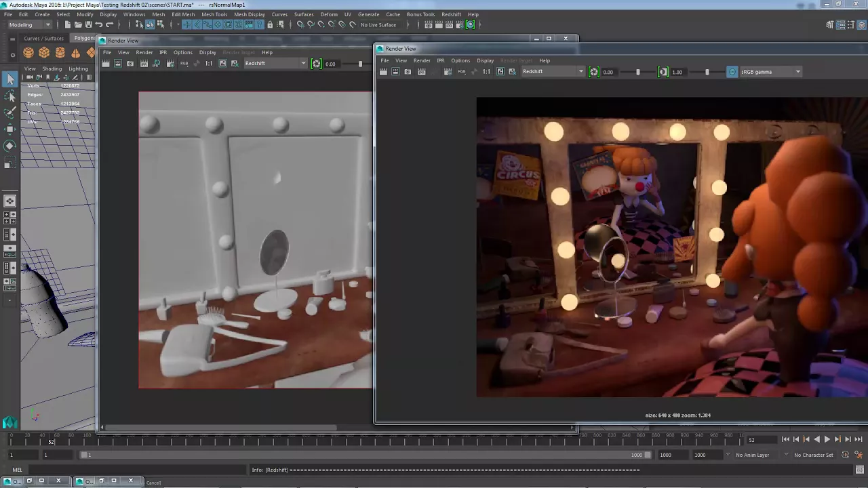Open the Shading menu in the viewport panel
The image size is (868, 488).
(x=52, y=68)
